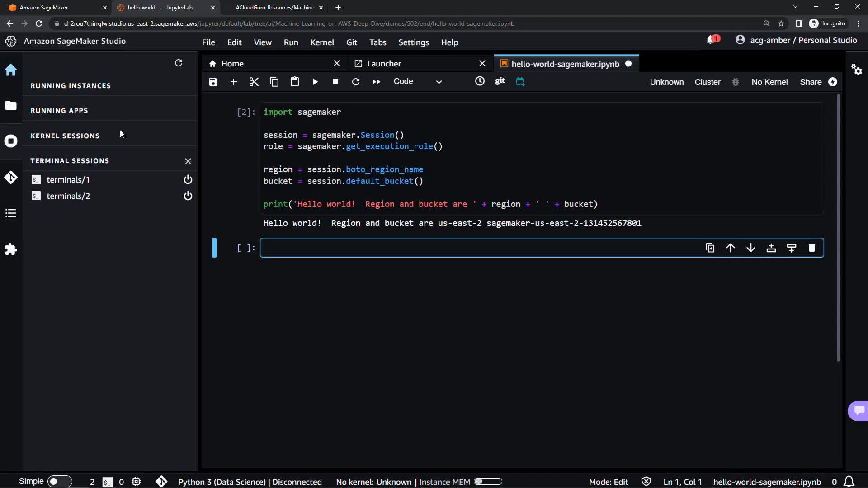Open the extensions puzzle-piece sidebar icon
Image resolution: width=868 pixels, height=488 pixels.
coord(11,249)
